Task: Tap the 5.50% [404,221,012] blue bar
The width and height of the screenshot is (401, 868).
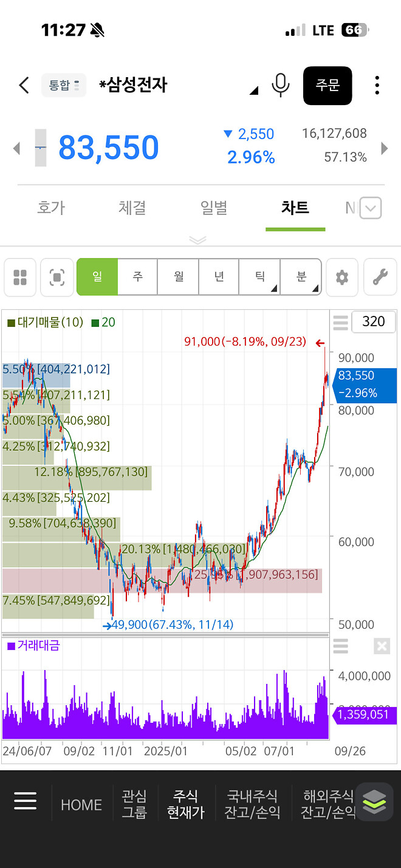Action: pyautogui.click(x=36, y=375)
